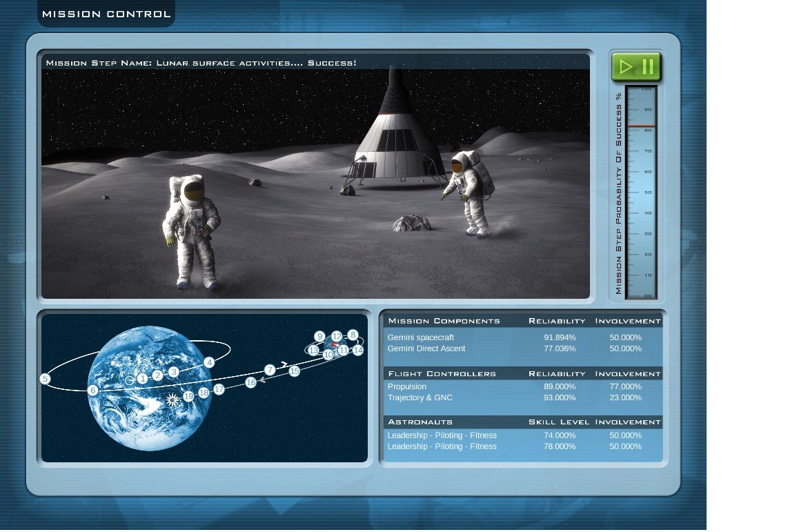Click lunar orbit step marker 9

pyautogui.click(x=319, y=336)
